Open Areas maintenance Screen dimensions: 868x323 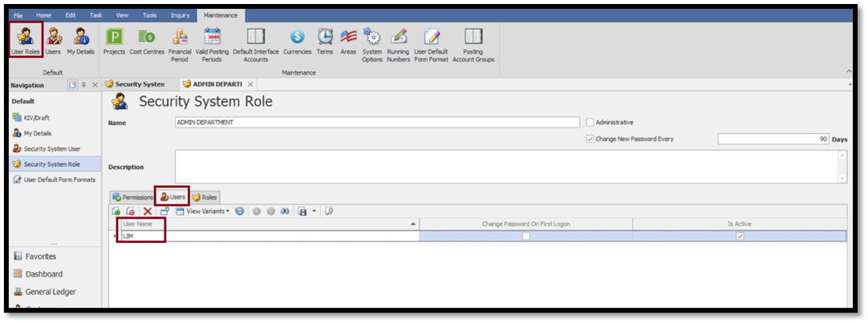pyautogui.click(x=348, y=40)
